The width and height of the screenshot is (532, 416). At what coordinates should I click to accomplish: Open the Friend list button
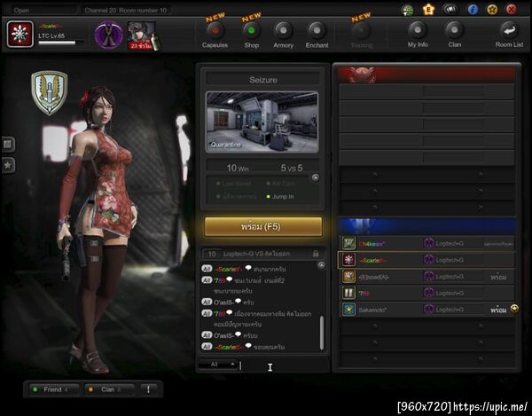click(x=53, y=389)
